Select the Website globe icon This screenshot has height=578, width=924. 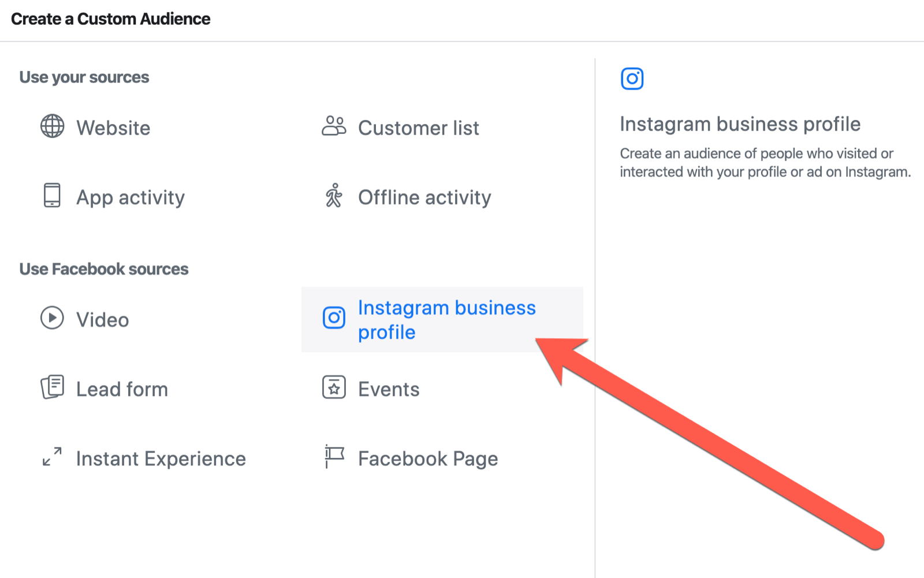pos(52,127)
